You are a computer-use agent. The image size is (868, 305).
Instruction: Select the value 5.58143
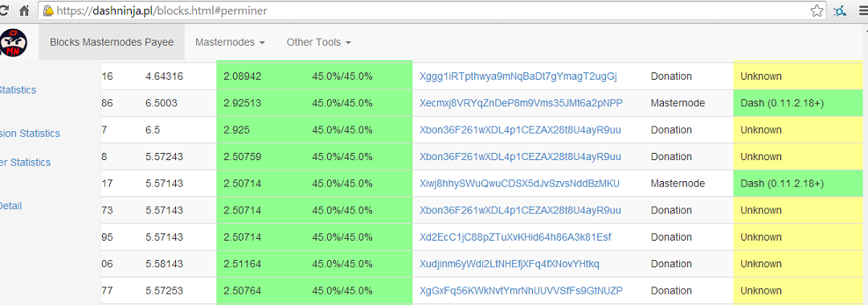click(x=164, y=264)
